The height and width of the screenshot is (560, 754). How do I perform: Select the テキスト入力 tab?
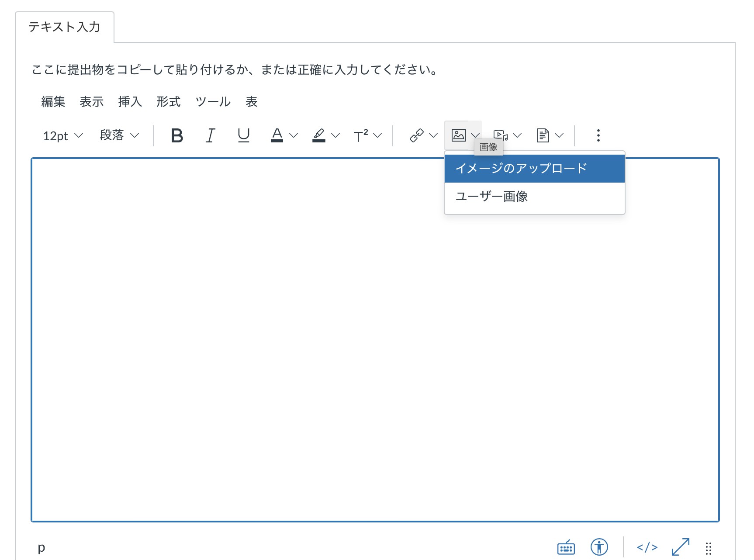click(65, 27)
